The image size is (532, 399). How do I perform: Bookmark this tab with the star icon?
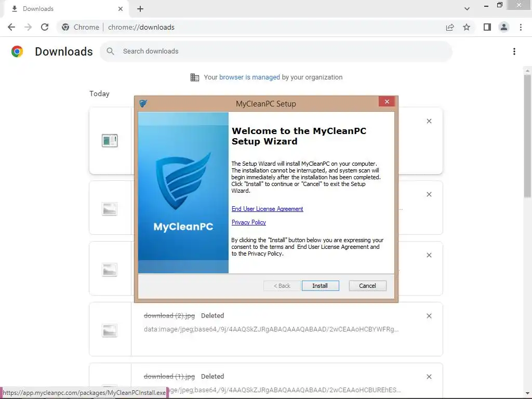click(467, 27)
